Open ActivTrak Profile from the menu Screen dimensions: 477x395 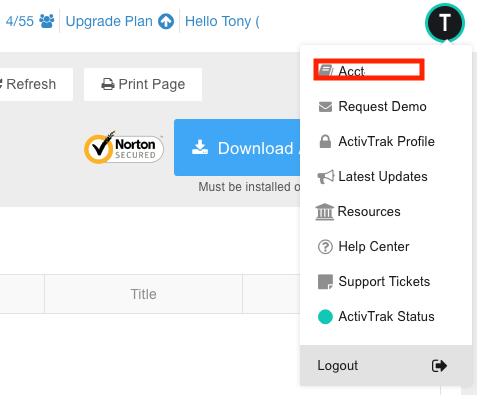pyautogui.click(x=386, y=141)
